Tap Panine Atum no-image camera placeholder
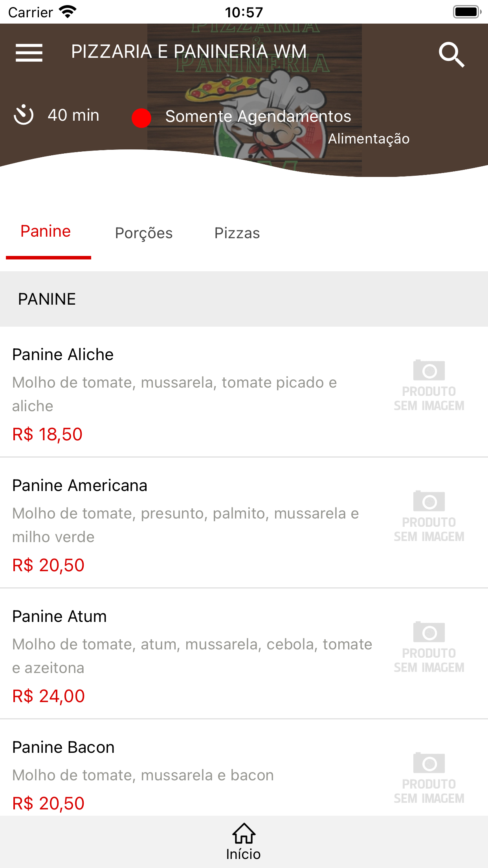Viewport: 488px width, 868px height. click(x=429, y=647)
